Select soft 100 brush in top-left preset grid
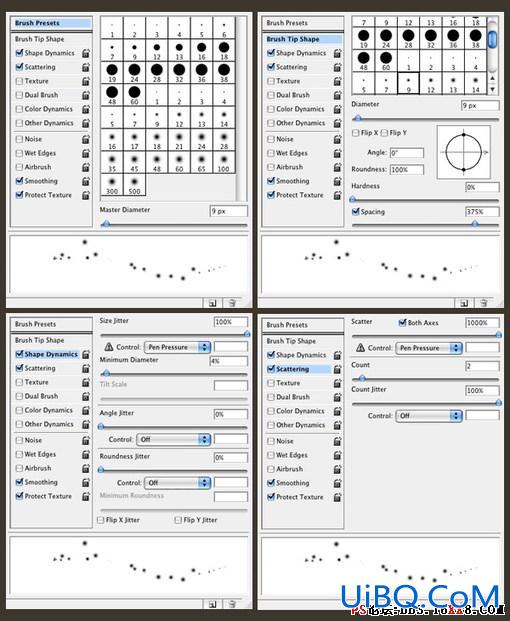Viewport: 510px width, 621px height. 224,163
